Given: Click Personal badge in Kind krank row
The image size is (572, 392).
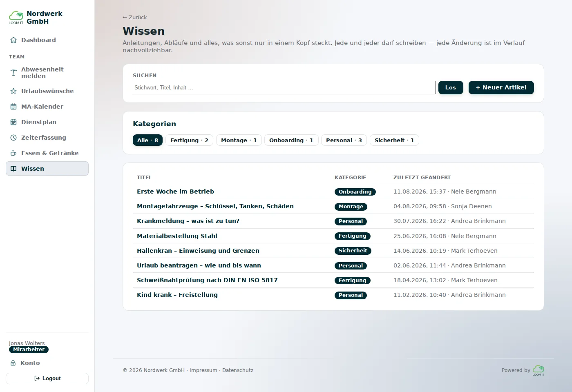Looking at the screenshot, I should point(351,295).
